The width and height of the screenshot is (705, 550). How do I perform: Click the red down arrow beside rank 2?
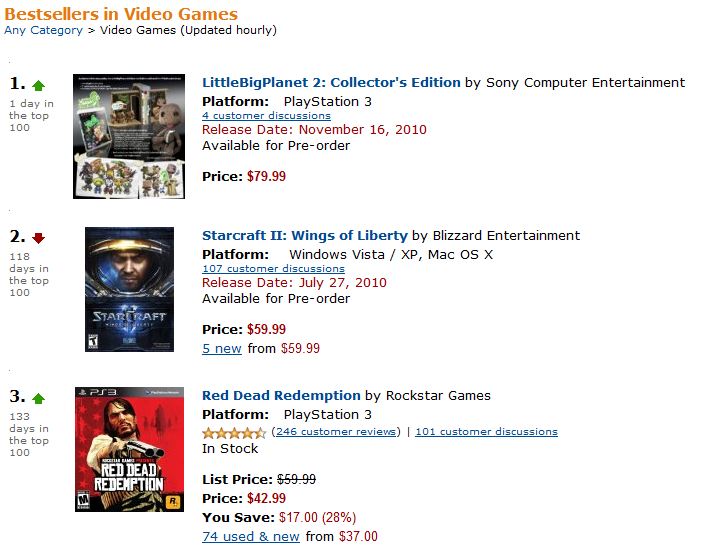point(39,238)
